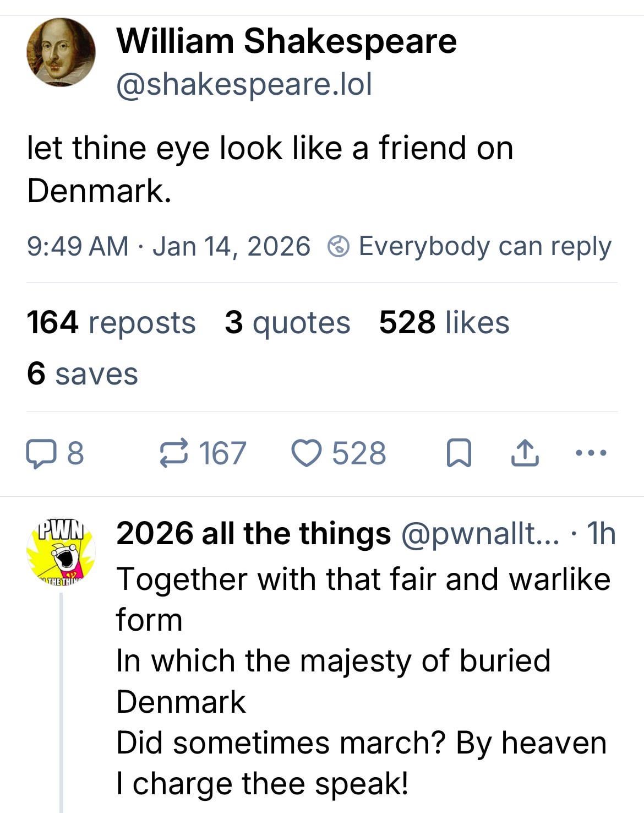Open the PWN all the things avatar
644x813 pixels.
click(61, 551)
